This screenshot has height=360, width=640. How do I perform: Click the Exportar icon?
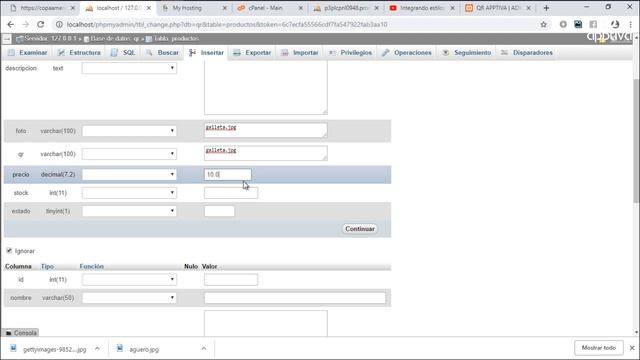coord(237,53)
